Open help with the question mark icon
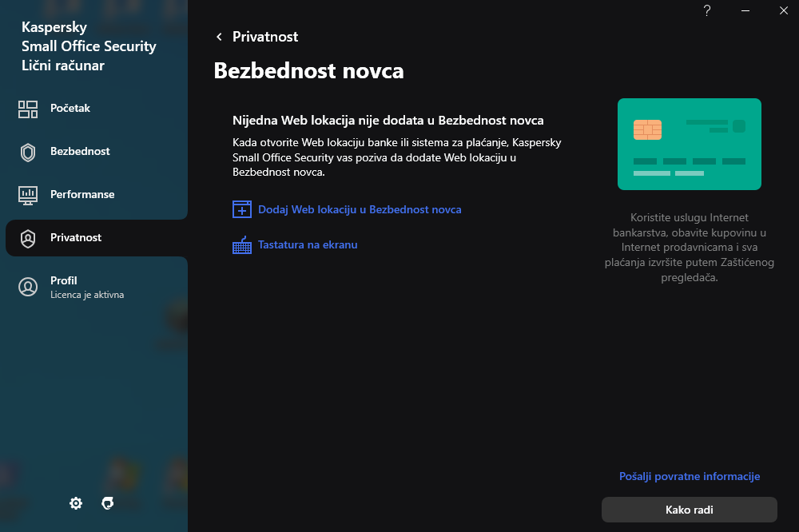The width and height of the screenshot is (799, 532). click(x=707, y=10)
